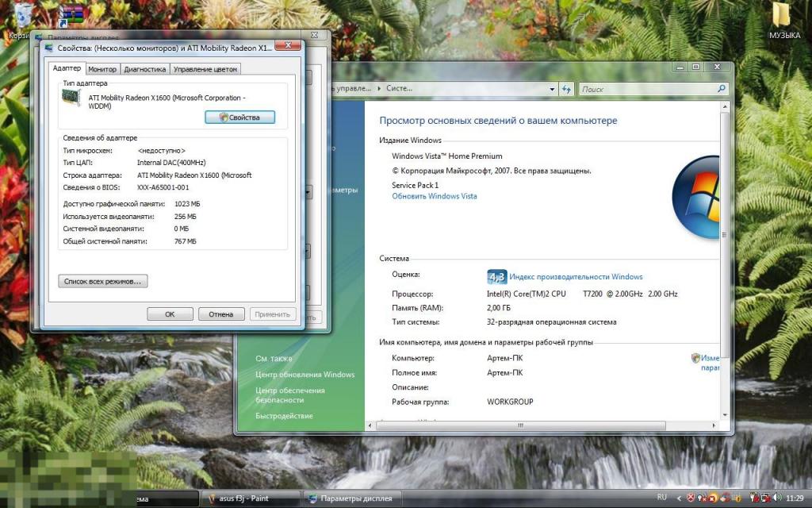Click the 32-разрядная операционная система text
812x508 pixels.
pyautogui.click(x=552, y=322)
